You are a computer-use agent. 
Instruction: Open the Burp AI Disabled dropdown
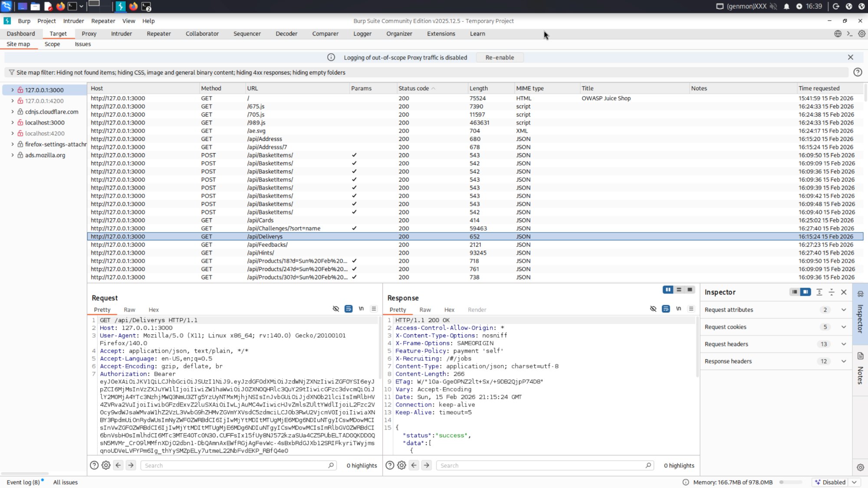(x=855, y=482)
